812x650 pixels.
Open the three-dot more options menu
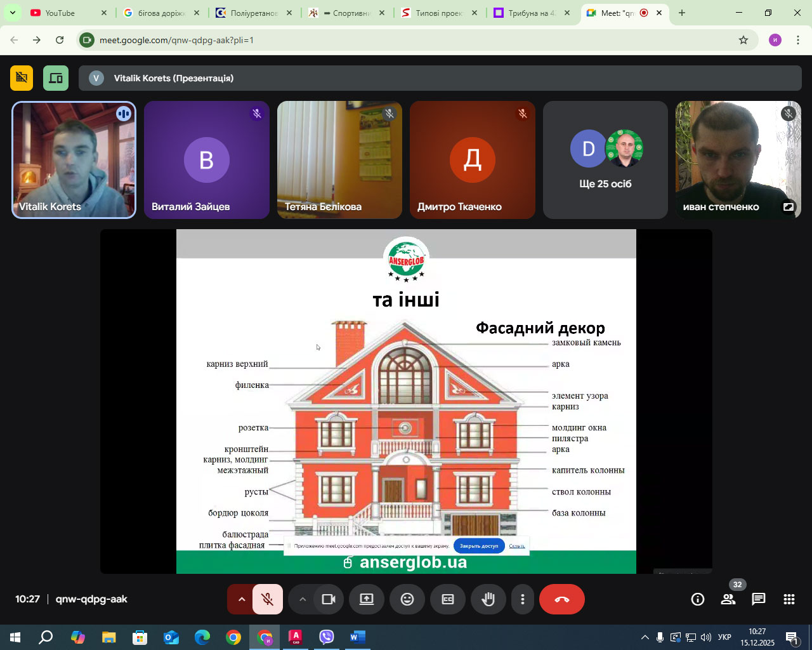pos(523,599)
